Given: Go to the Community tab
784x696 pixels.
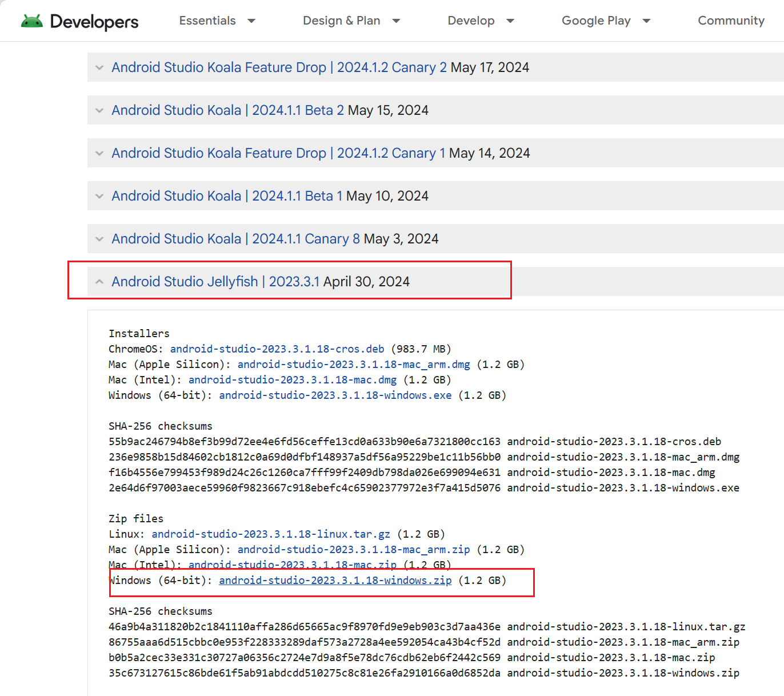Looking at the screenshot, I should click(731, 21).
